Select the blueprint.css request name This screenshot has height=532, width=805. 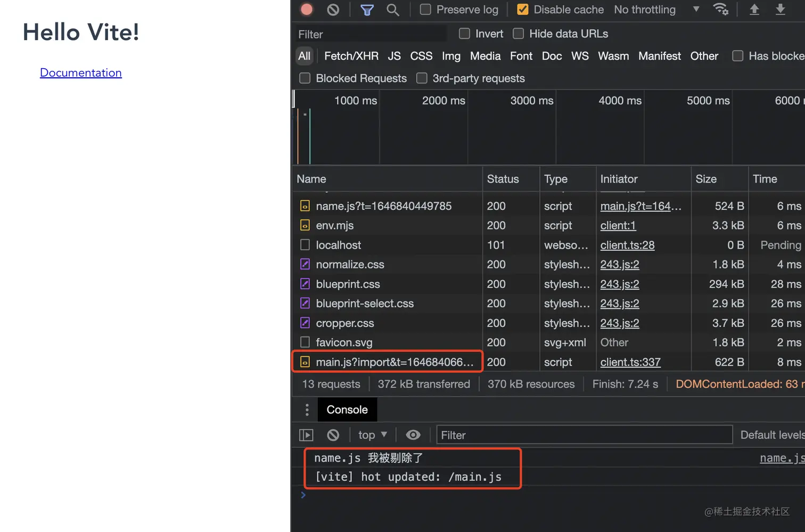(x=348, y=284)
